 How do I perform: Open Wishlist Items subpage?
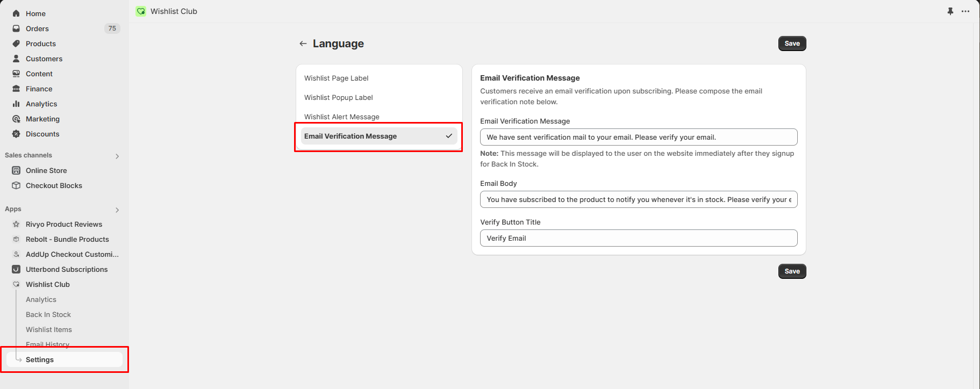[49, 329]
